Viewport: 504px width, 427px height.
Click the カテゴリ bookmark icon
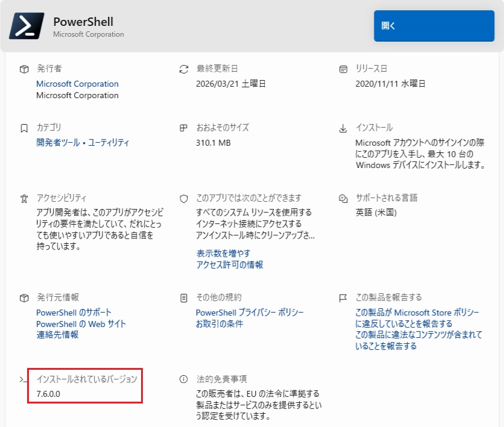pyautogui.click(x=24, y=128)
